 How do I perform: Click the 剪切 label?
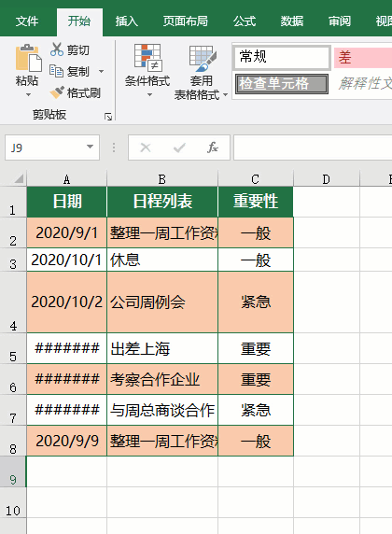(x=78, y=50)
